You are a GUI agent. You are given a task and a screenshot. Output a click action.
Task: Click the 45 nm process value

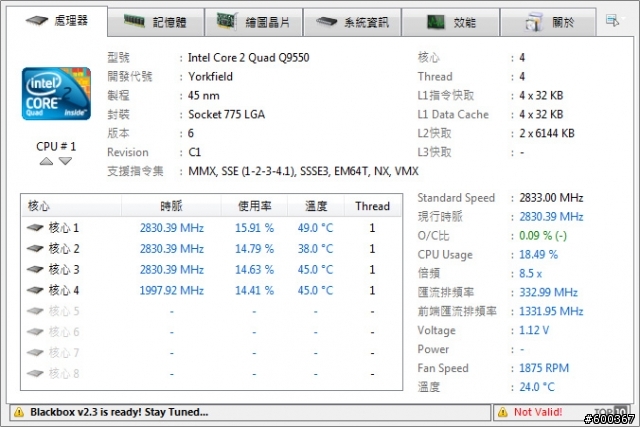pos(204,96)
